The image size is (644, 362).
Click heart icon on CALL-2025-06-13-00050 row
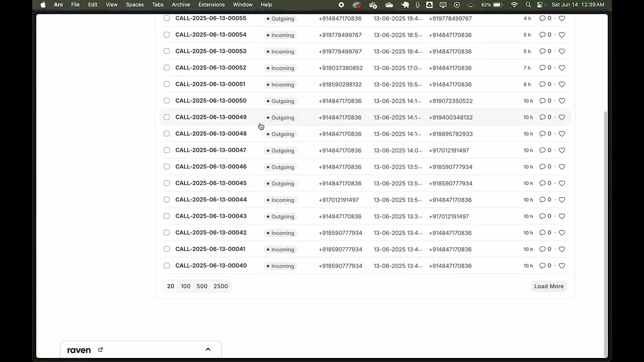pos(562,101)
